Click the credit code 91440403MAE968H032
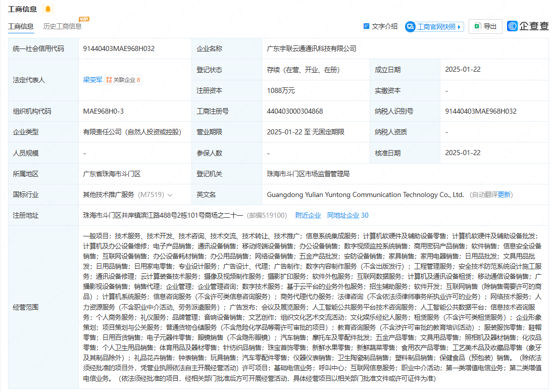This screenshot has height=392, width=552. click(119, 48)
